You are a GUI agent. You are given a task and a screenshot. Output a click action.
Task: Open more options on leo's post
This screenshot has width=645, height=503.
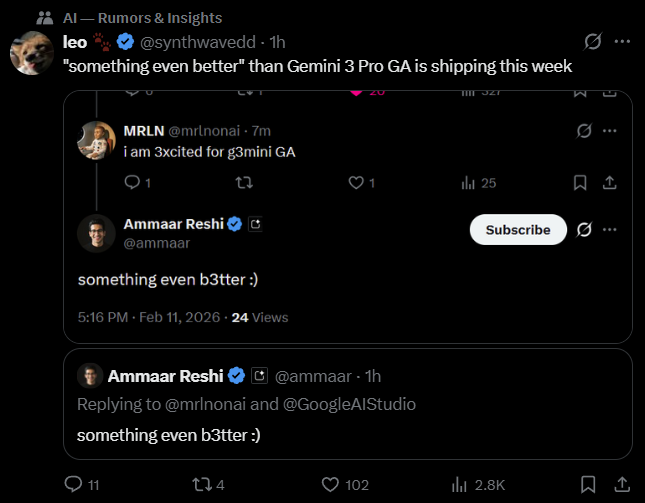(x=622, y=41)
